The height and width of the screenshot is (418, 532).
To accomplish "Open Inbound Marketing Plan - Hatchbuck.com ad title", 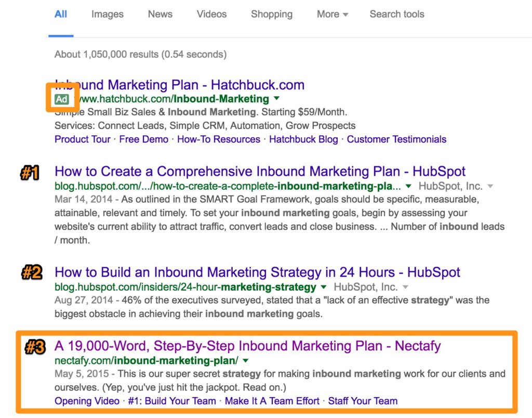I will [x=179, y=85].
